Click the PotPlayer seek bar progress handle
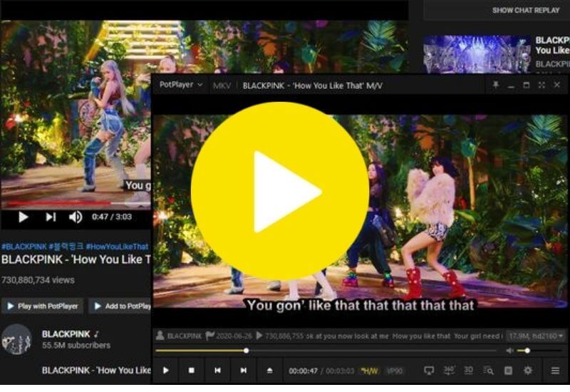 click(247, 351)
